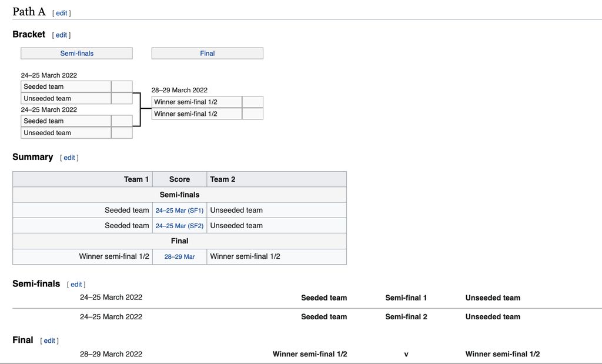The width and height of the screenshot is (602, 364).
Task: Open the 24–25 Mar (SF1) score link
Action: click(x=179, y=211)
